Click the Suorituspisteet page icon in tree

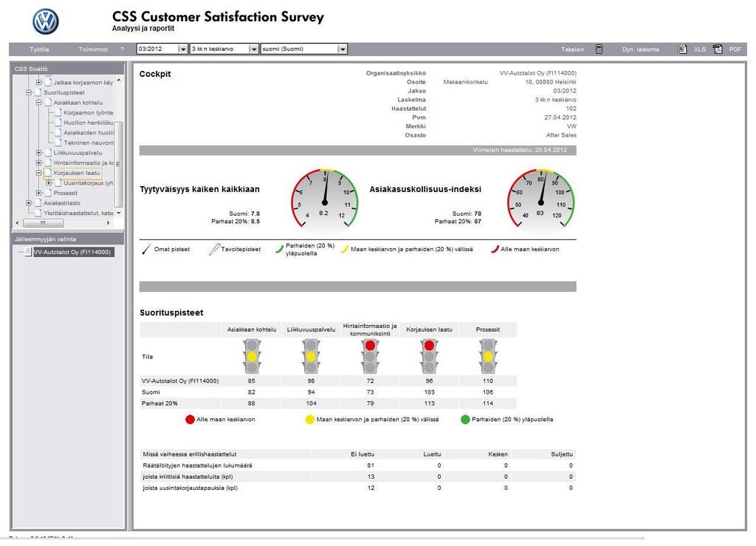[38, 92]
